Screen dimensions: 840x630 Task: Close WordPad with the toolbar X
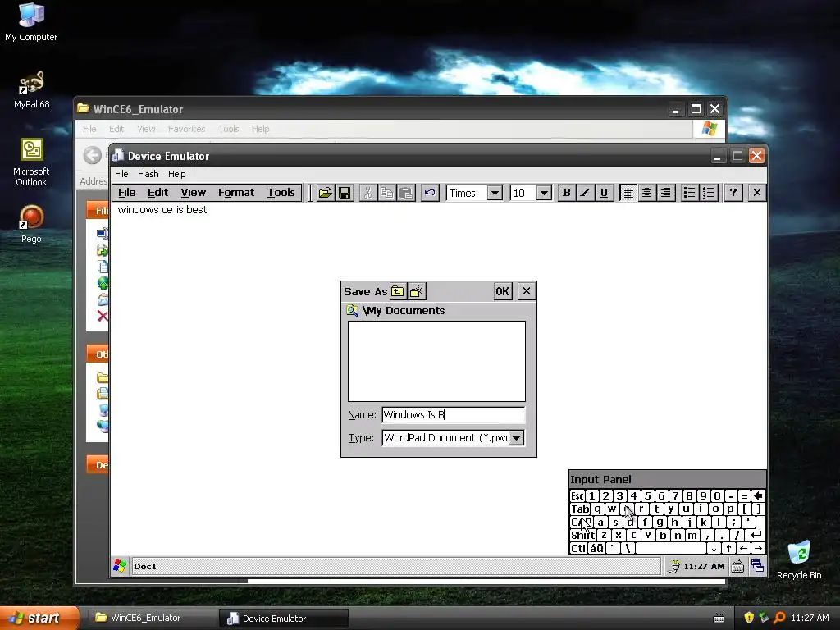(x=756, y=193)
